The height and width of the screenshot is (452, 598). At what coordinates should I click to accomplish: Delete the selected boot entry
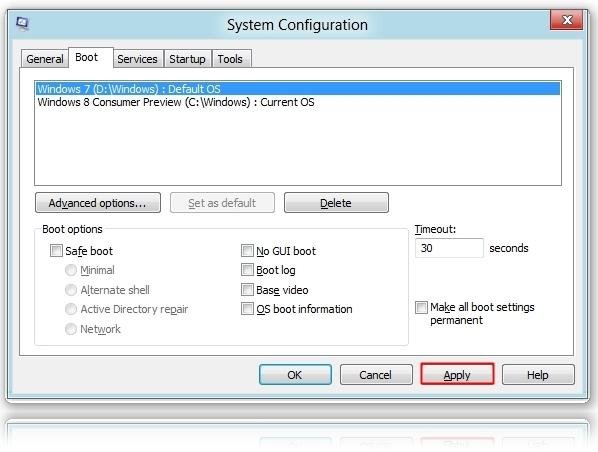point(336,203)
